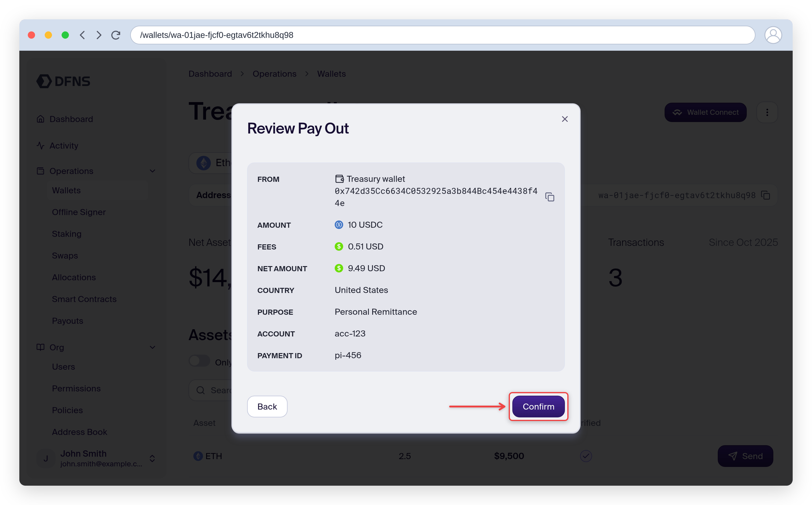Click the Treasury wallet icon
Screen dimensions: 812x505
click(339, 179)
